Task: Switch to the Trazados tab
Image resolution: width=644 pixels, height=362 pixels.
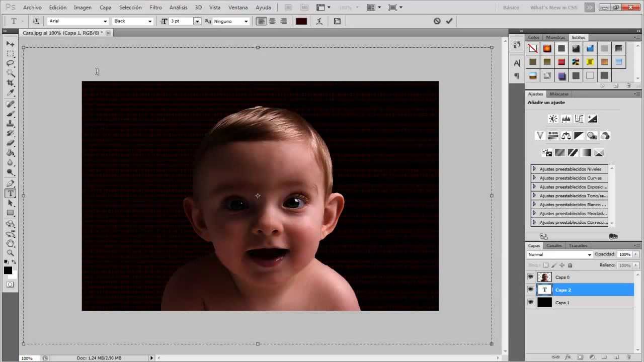Action: (578, 245)
